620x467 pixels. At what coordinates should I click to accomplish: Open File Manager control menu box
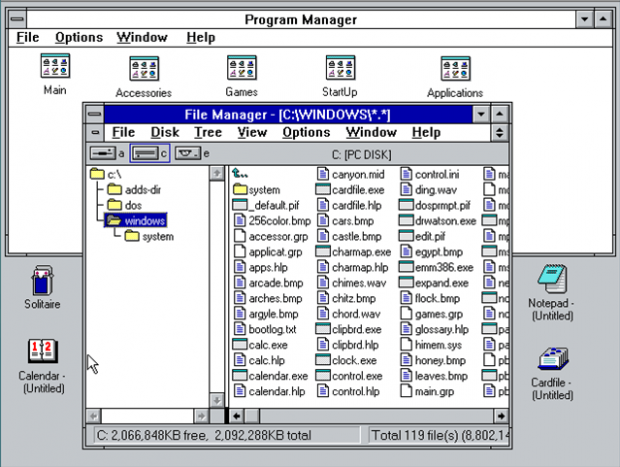(95, 114)
